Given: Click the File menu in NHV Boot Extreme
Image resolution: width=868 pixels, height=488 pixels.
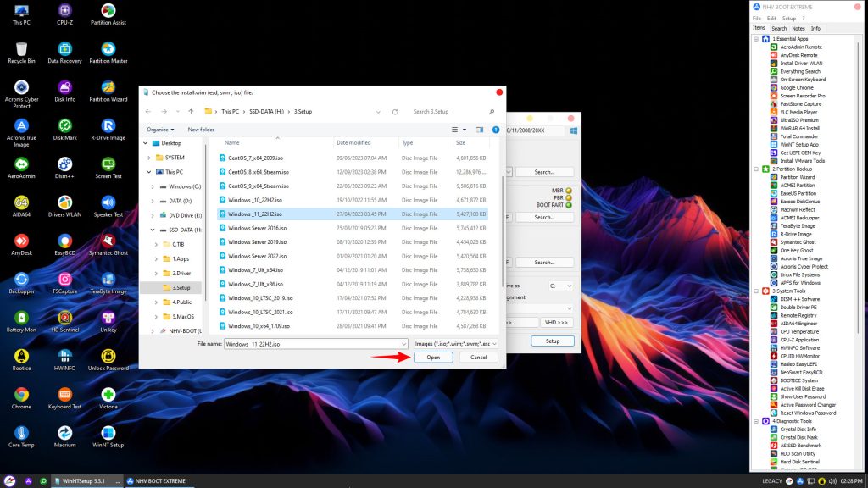Looking at the screenshot, I should [757, 19].
